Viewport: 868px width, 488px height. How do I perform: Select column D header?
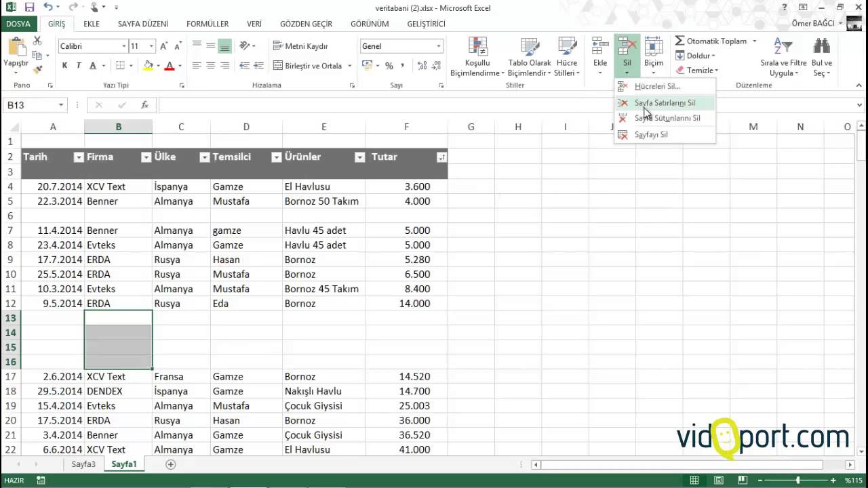click(x=246, y=127)
